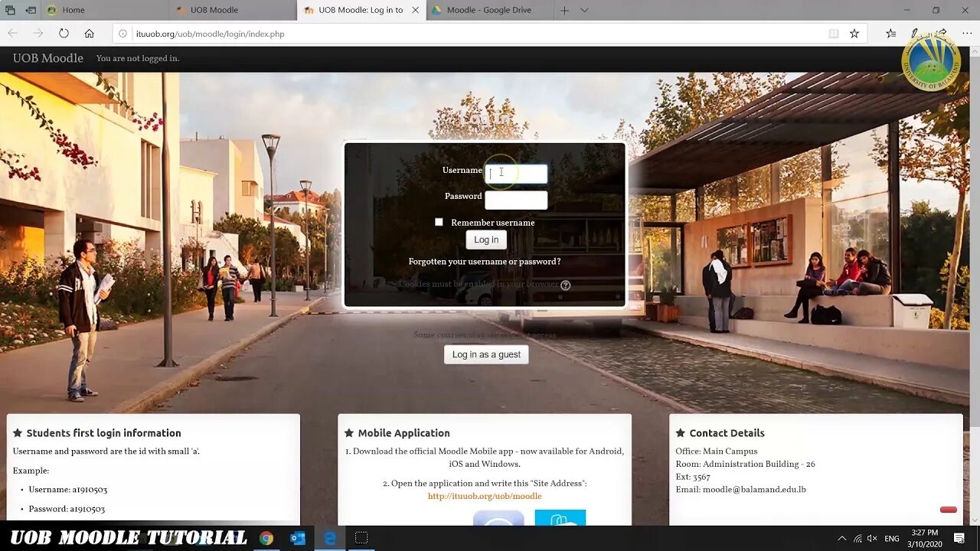Open the set-aside tabs icon
Image resolution: width=980 pixels, height=551 pixels.
[x=10, y=10]
